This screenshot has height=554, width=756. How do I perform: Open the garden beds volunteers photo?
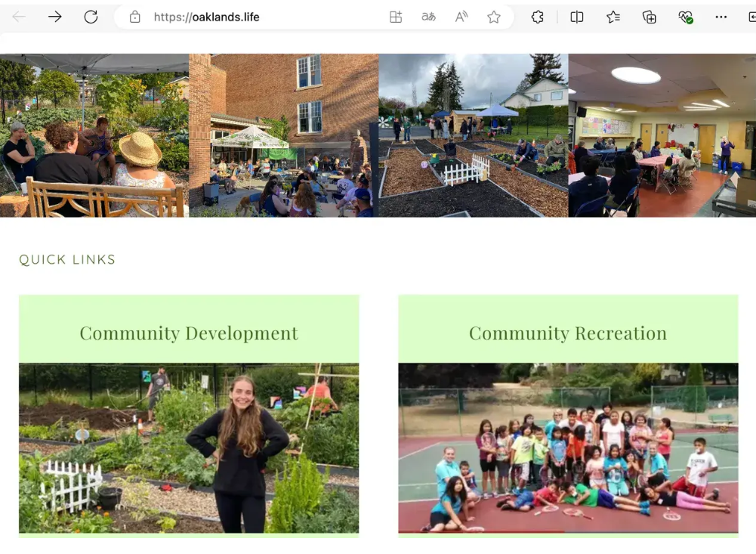tap(474, 135)
